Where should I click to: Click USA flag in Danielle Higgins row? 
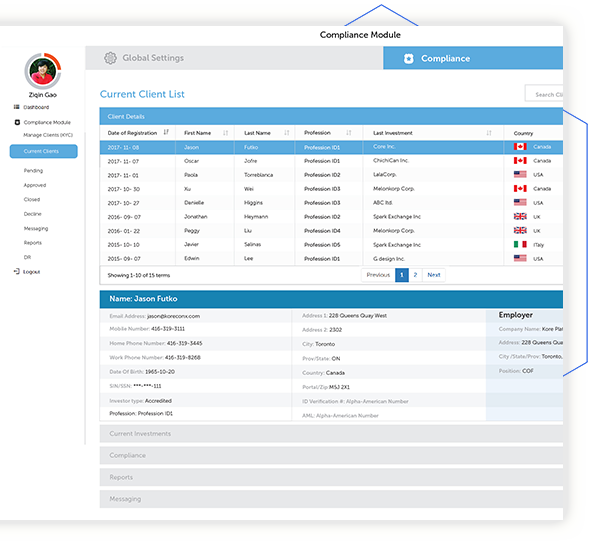tap(520, 202)
